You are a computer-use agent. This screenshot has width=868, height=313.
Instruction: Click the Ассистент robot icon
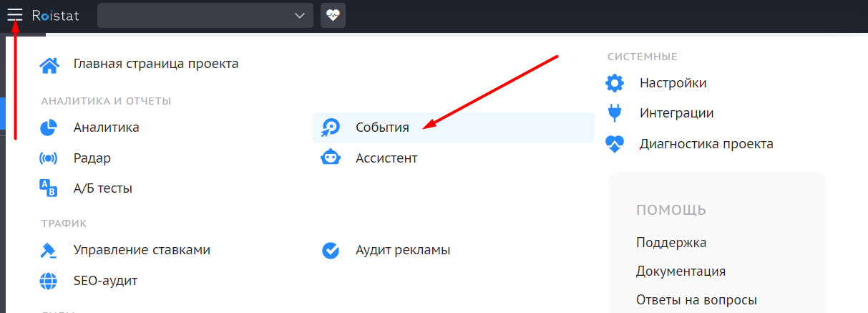[330, 158]
